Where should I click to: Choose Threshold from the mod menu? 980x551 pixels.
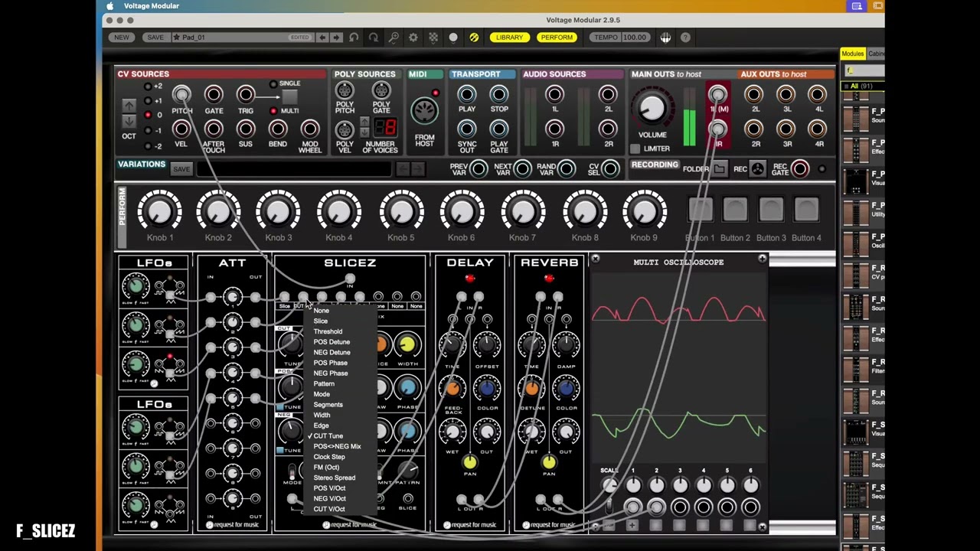[x=328, y=331]
